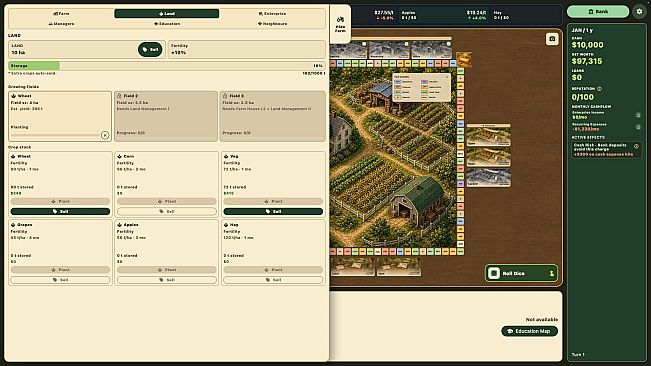Select the Neighbours tab
The height and width of the screenshot is (366, 651).
tap(272, 24)
